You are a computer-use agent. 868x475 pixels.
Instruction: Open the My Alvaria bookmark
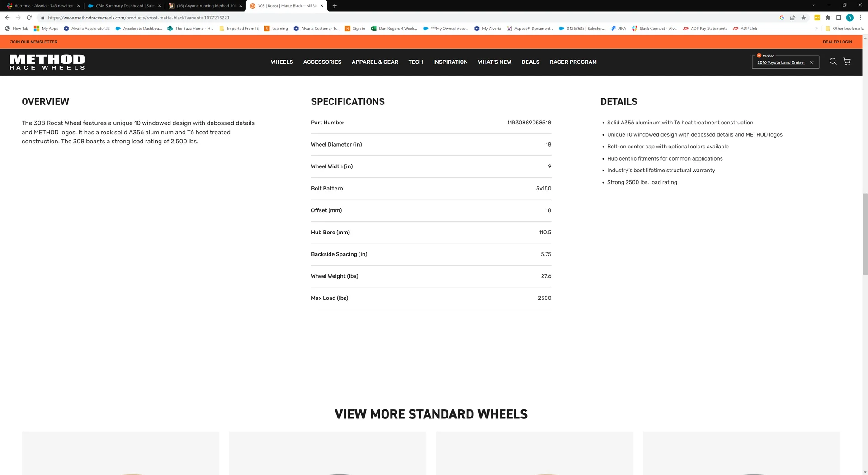coord(487,28)
